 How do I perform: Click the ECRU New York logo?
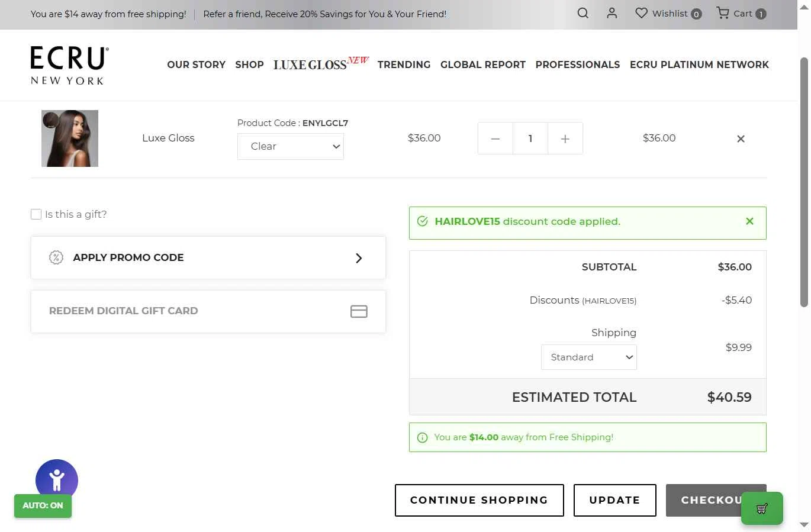(69, 65)
